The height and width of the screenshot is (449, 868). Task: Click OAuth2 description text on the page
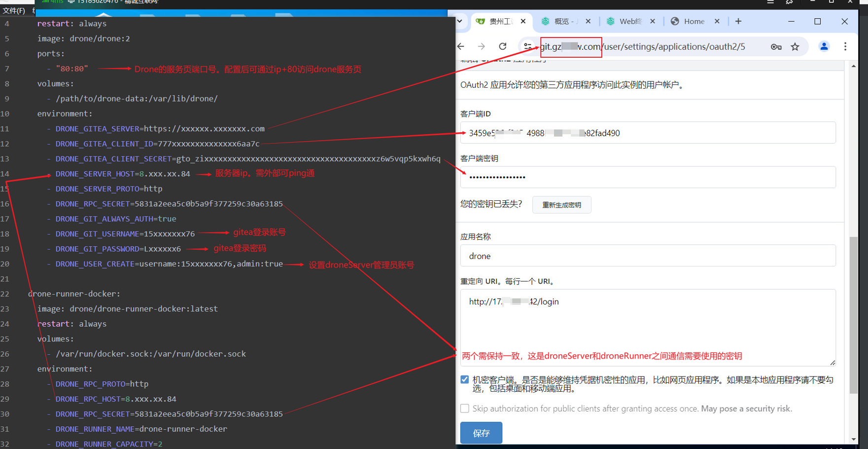[x=573, y=85]
